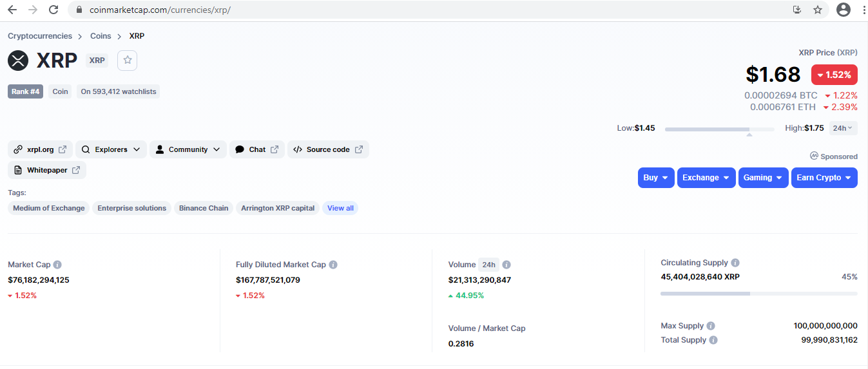The height and width of the screenshot is (369, 868).
Task: Click the external-link icon on xrpl.org
Action: 63,149
